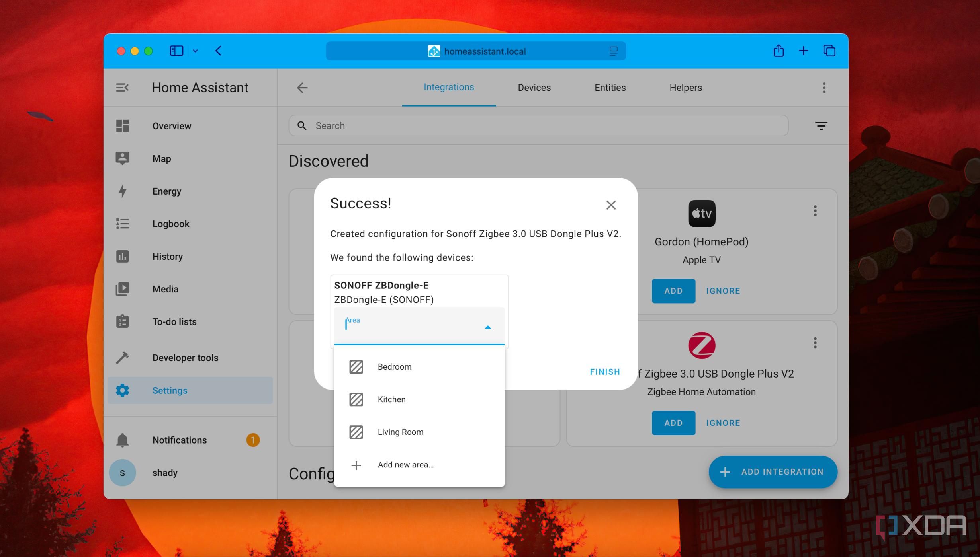Open the Developer tools sidebar item
The image size is (980, 557).
190,358
